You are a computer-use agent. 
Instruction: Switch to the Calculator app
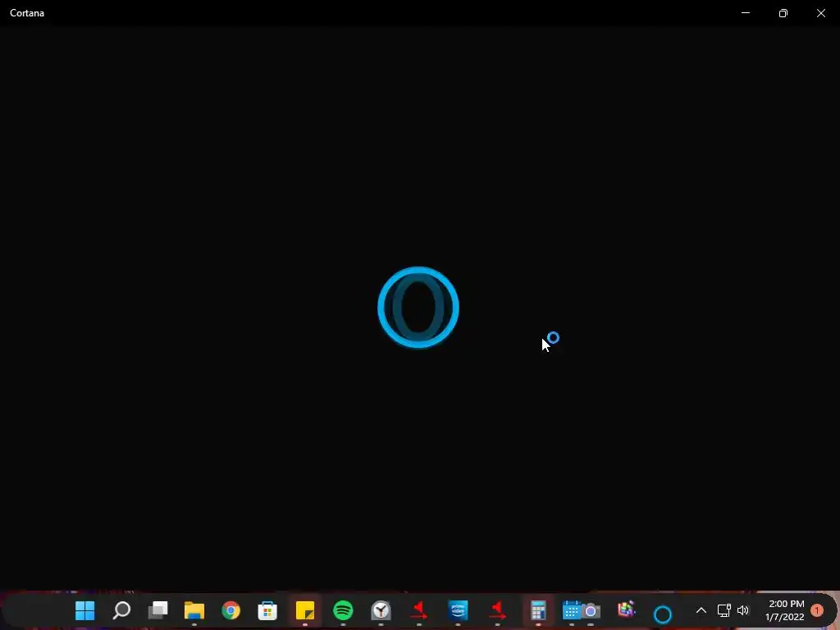click(538, 610)
